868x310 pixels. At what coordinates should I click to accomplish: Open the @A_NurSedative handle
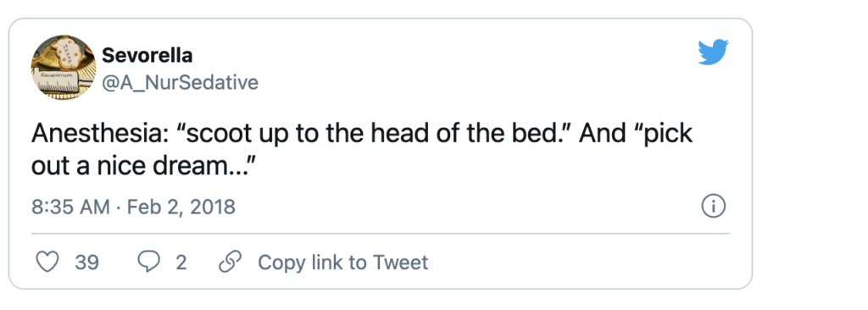[x=180, y=82]
